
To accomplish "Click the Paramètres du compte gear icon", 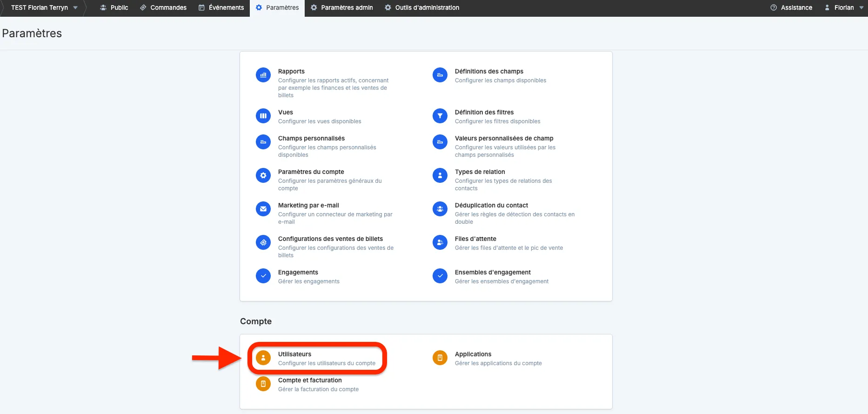I will 263,175.
